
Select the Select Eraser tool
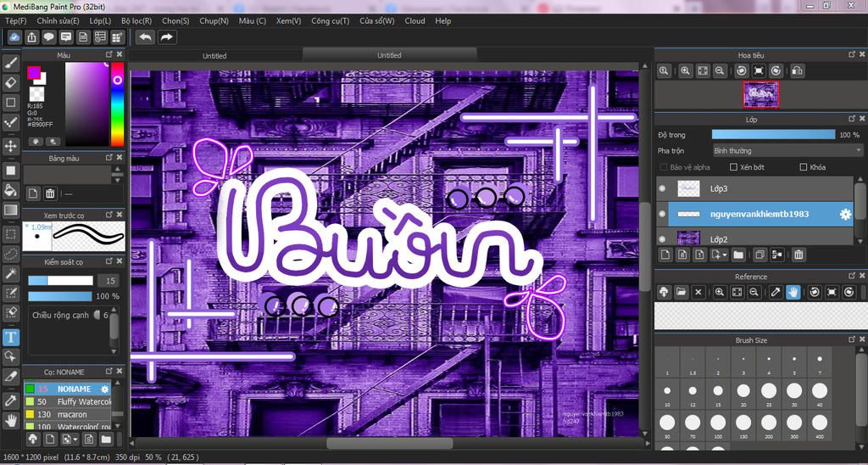(10, 312)
